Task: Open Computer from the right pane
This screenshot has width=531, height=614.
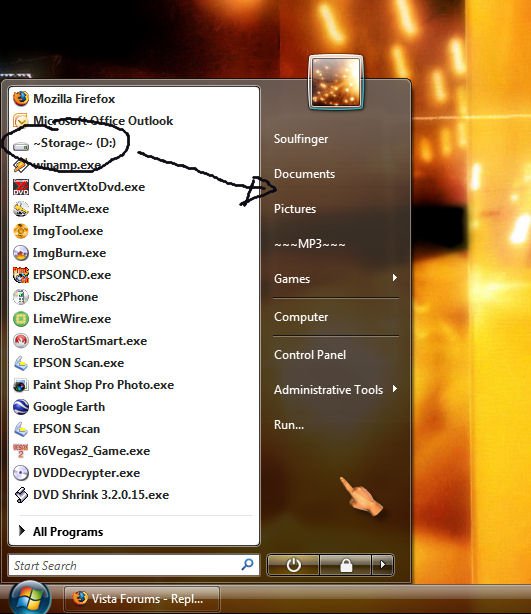Action: 301,317
